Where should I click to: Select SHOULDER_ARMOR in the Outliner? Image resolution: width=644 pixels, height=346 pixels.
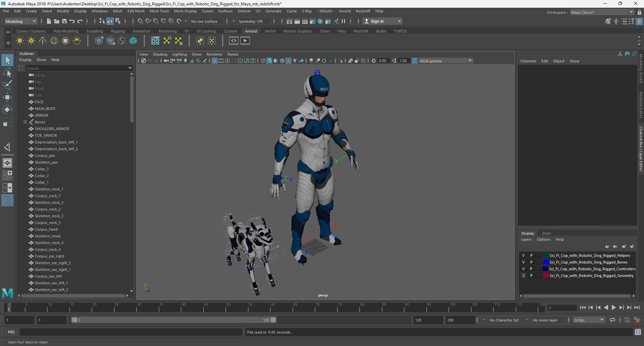point(52,129)
